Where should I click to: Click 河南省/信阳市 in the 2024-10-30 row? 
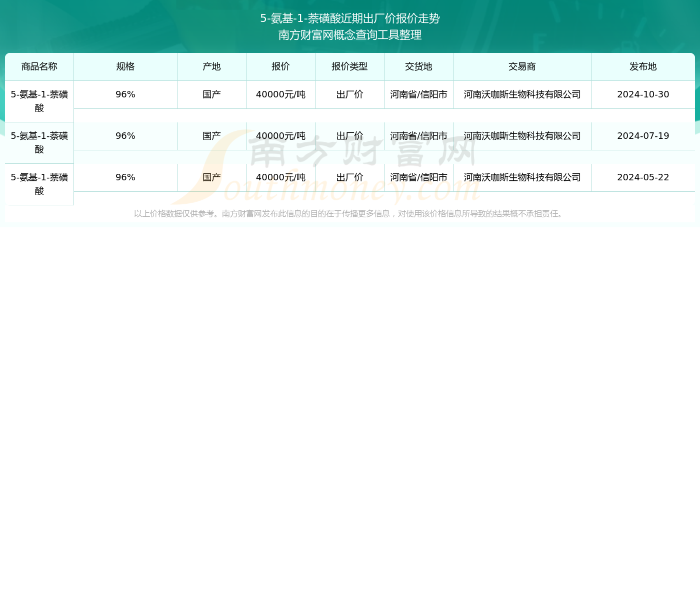[x=418, y=94]
